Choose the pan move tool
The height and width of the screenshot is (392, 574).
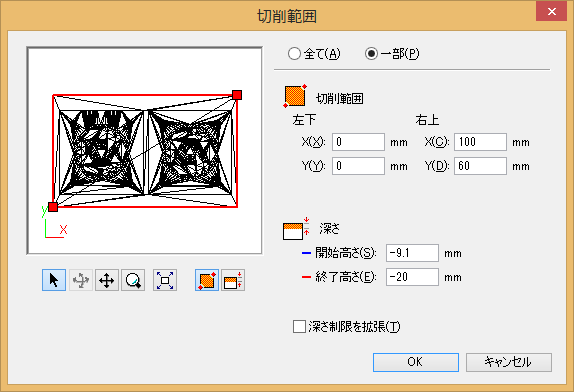click(x=107, y=280)
